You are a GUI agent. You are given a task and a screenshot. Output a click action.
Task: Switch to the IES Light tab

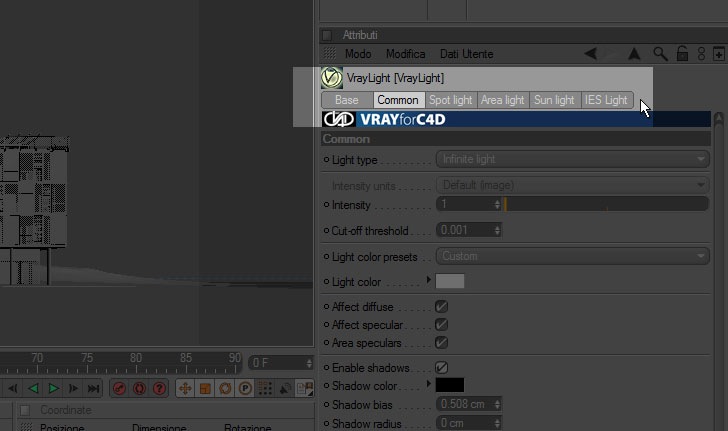[606, 100]
